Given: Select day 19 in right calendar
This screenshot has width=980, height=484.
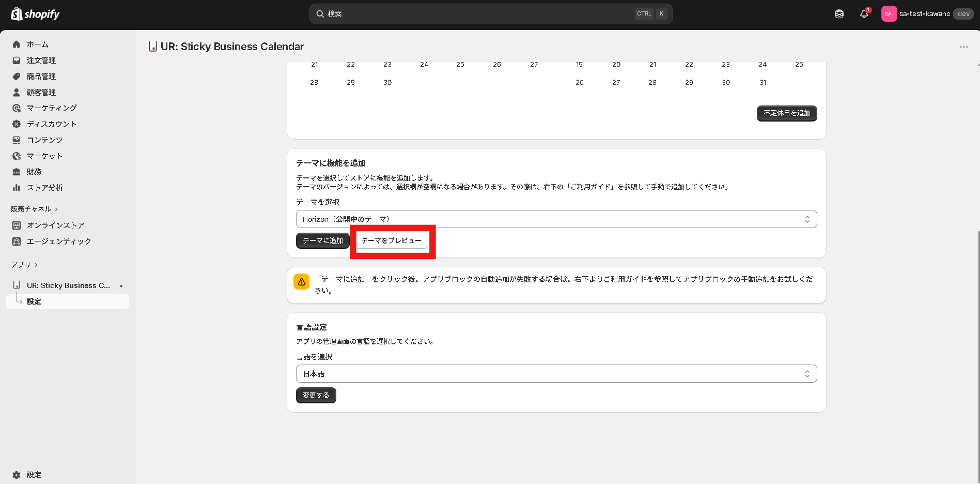Looking at the screenshot, I should 580,65.
